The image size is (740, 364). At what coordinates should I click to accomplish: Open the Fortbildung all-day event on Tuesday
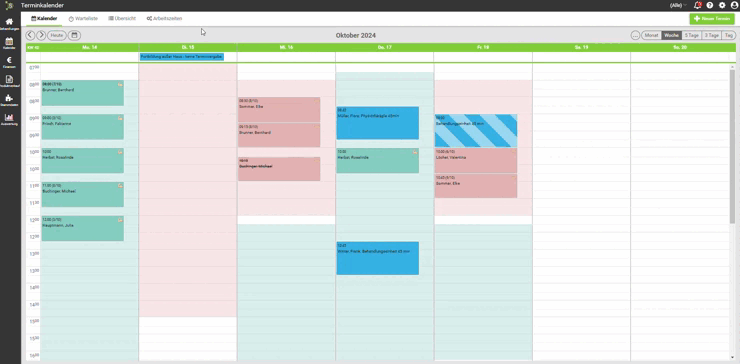pos(182,57)
